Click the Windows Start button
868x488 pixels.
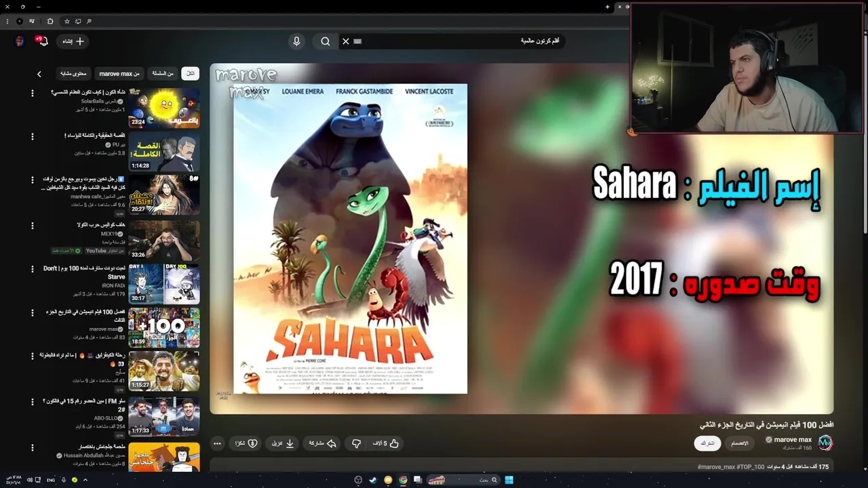point(509,480)
